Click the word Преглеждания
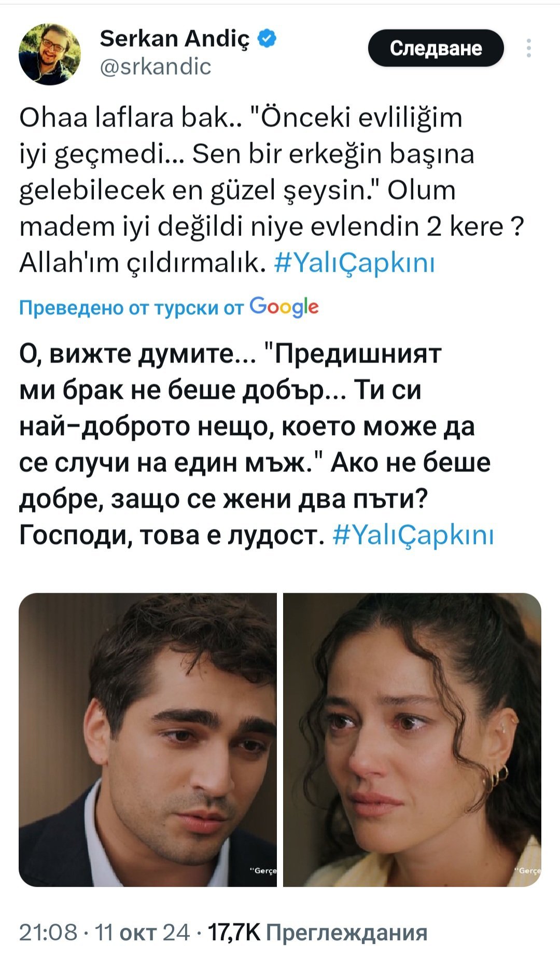 click(x=347, y=933)
